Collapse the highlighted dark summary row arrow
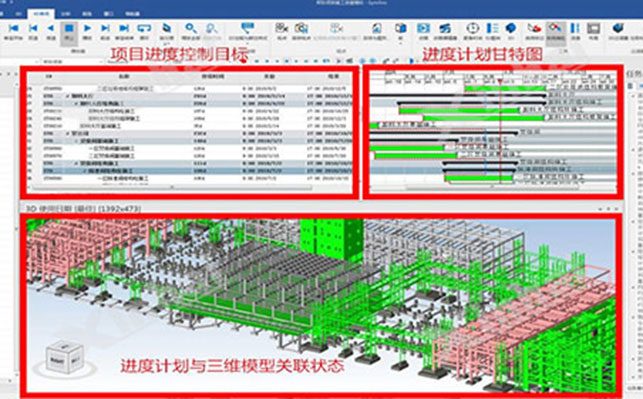 85,171
